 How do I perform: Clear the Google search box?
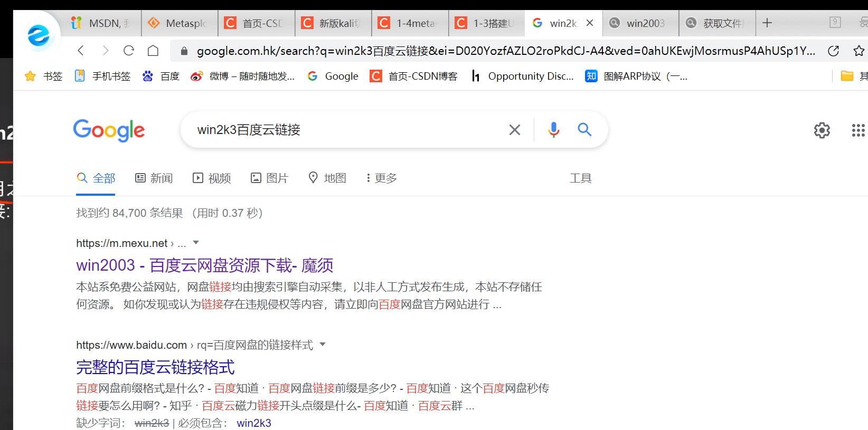[x=515, y=130]
